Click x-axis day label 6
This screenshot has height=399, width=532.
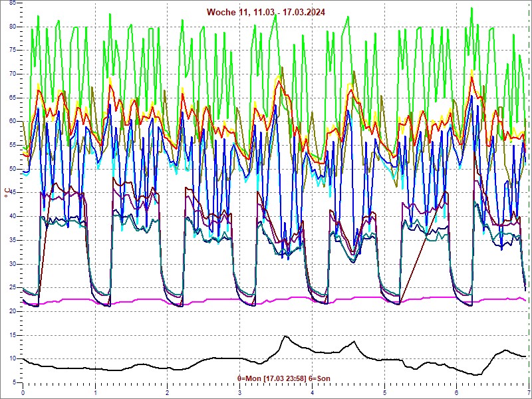457,393
